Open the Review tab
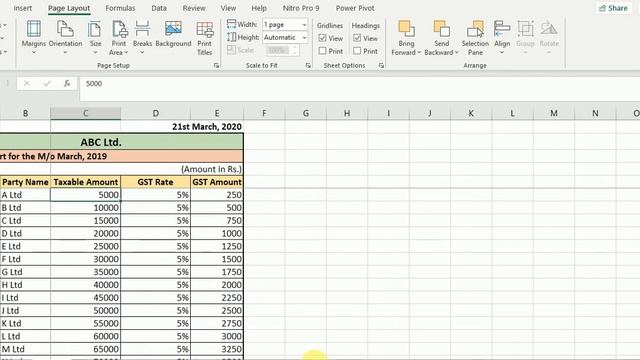 coord(194,8)
